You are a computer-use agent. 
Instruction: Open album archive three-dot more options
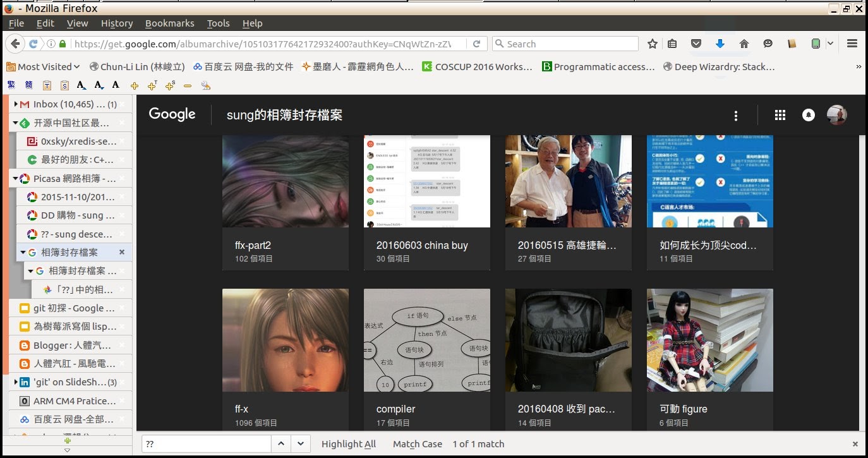[x=735, y=116]
